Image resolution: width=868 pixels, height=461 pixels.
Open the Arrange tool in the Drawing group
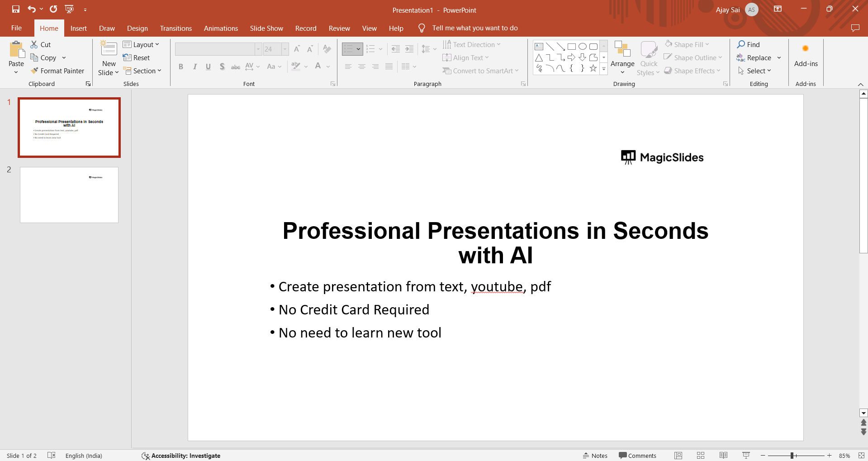coord(622,58)
